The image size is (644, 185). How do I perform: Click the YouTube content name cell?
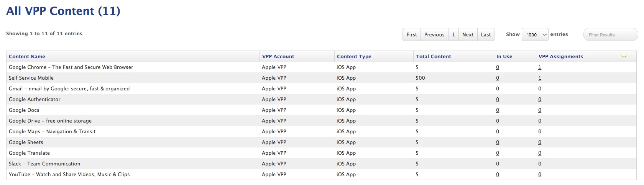[69, 174]
